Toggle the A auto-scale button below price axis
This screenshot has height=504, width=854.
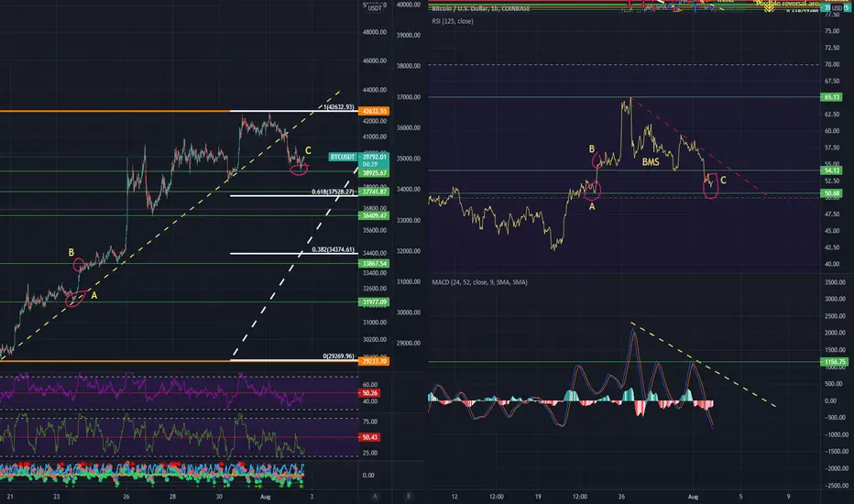click(x=375, y=497)
